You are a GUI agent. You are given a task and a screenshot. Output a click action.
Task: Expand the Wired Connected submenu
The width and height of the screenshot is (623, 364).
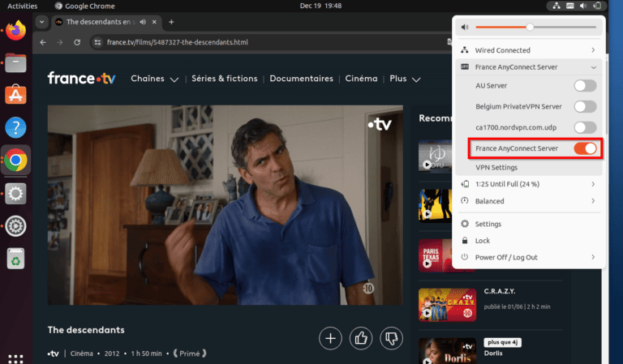(593, 50)
